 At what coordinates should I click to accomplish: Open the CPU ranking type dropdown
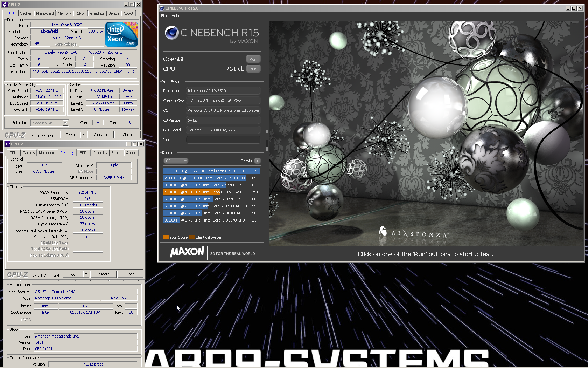click(176, 161)
